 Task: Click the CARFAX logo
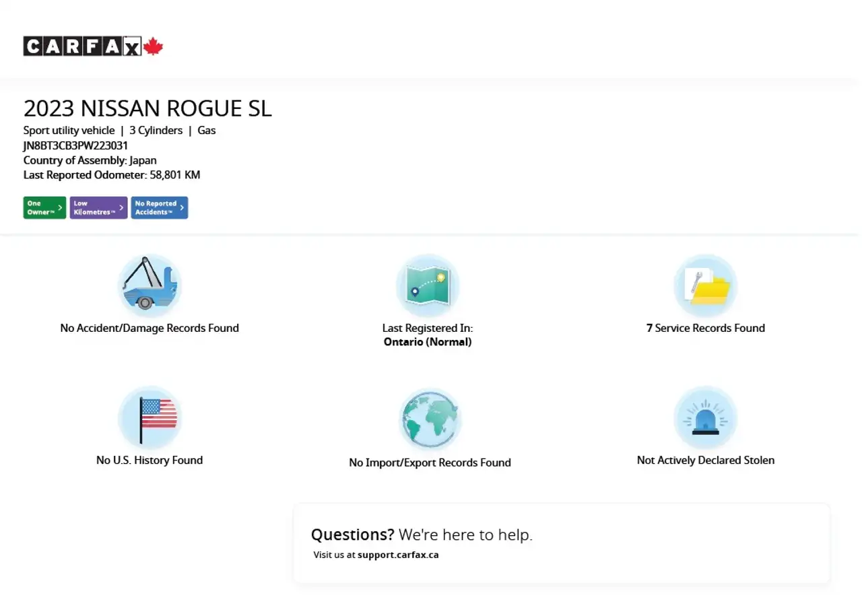[93, 46]
